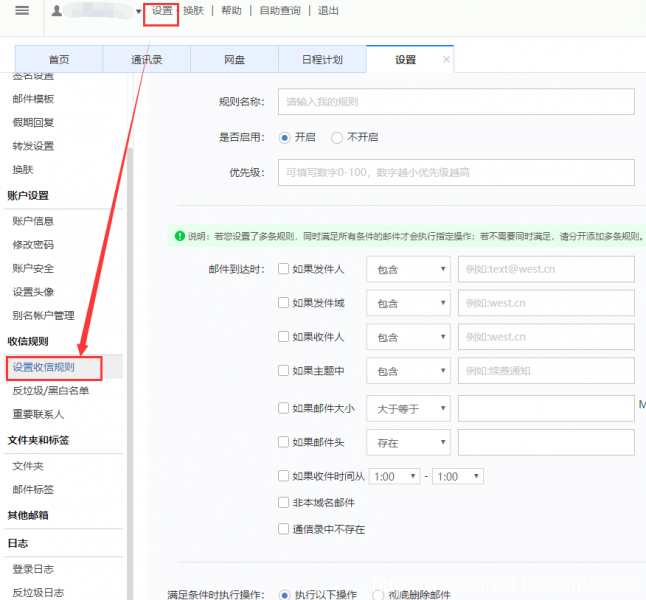Open 反垃圾日志 in the sidebar
The image size is (646, 600).
[x=38, y=593]
